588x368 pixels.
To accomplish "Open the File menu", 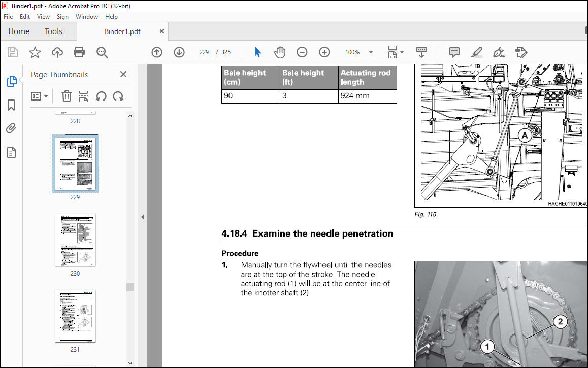I will click(x=8, y=16).
